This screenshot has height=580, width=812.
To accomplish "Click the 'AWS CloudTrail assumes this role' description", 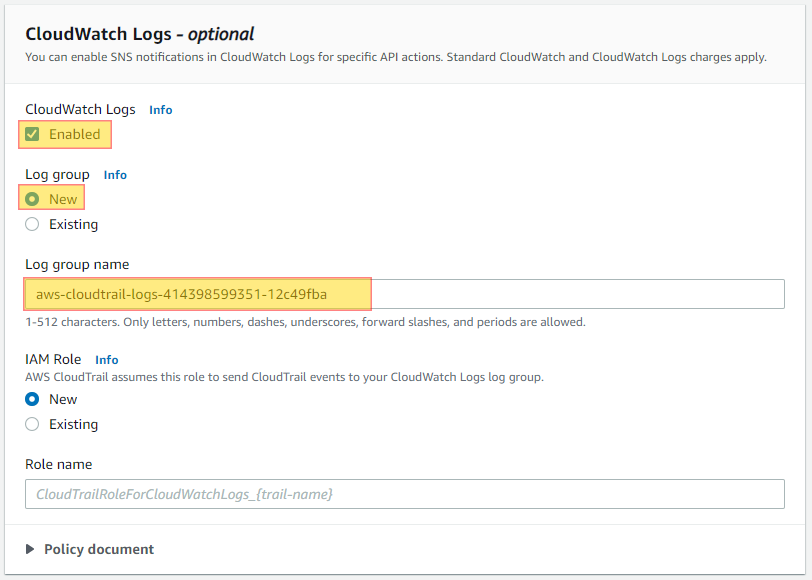I will [284, 377].
